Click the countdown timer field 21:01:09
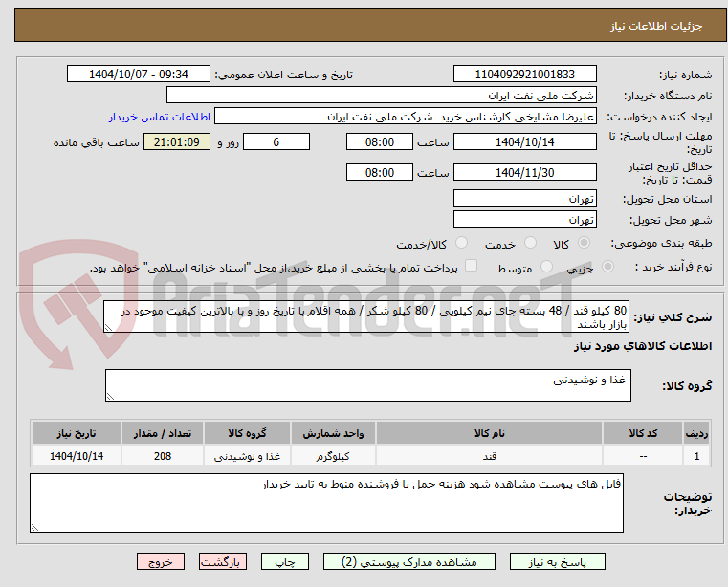Screen dimensions: 728x587 click(177, 141)
